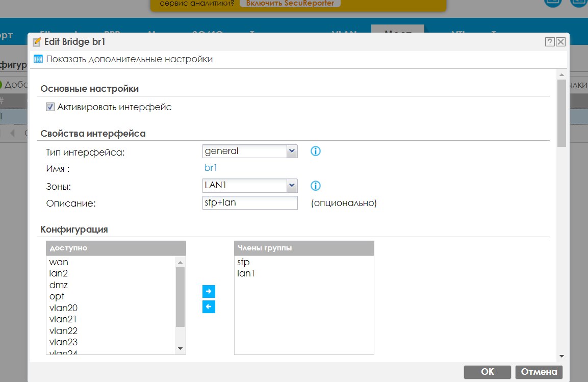Select lan1 in group members
Viewport: 588px width, 382px height.
(x=246, y=273)
